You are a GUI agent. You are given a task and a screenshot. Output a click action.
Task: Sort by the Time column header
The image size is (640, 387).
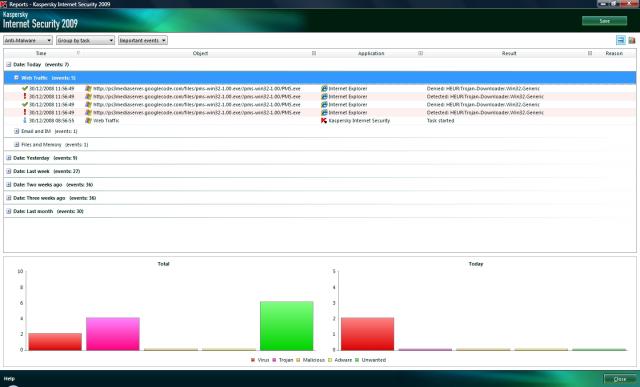coord(41,53)
